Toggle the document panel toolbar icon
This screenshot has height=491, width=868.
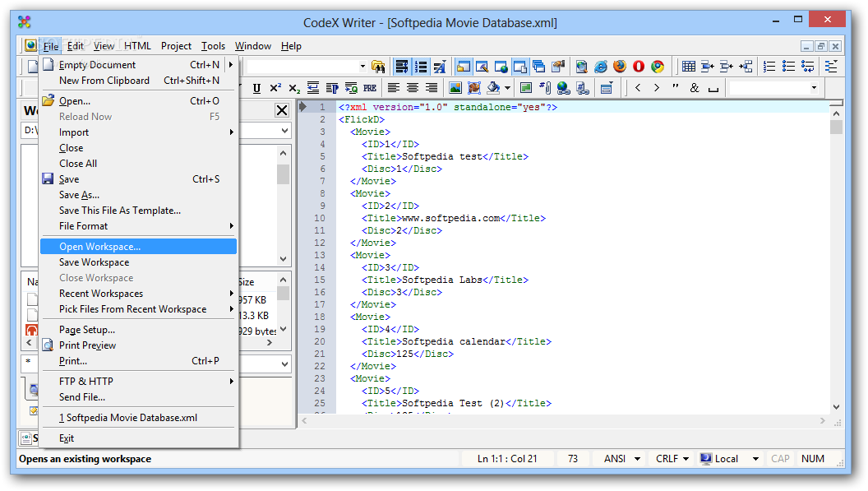click(x=519, y=67)
